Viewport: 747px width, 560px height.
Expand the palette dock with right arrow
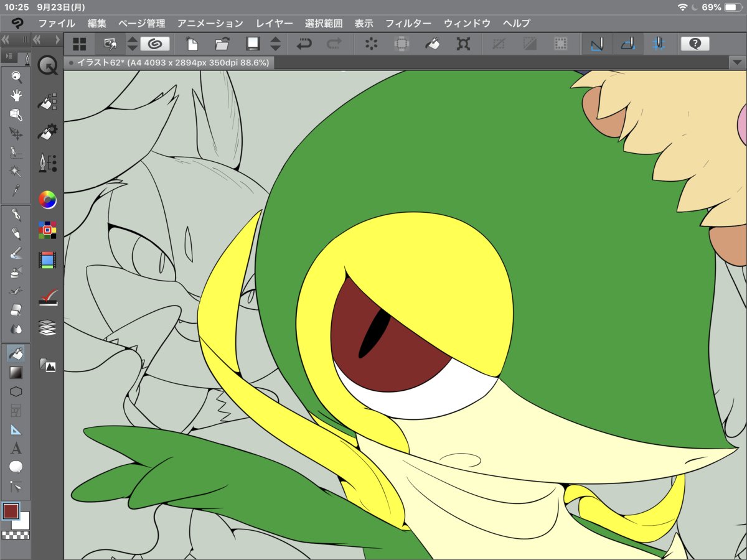pyautogui.click(x=58, y=39)
